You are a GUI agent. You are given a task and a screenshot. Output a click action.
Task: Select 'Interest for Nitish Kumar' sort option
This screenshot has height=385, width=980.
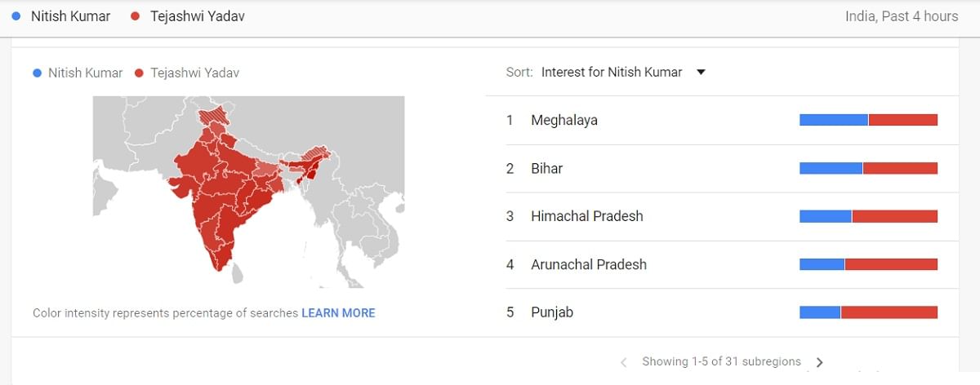click(611, 72)
